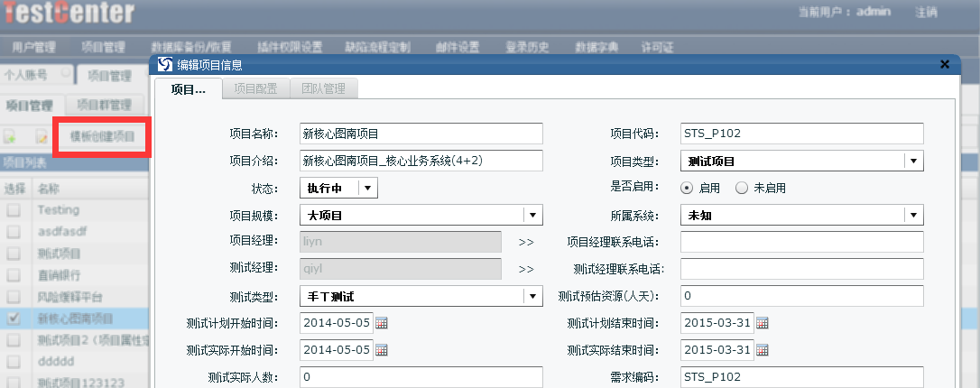Select the 启用 radio button

pos(687,188)
